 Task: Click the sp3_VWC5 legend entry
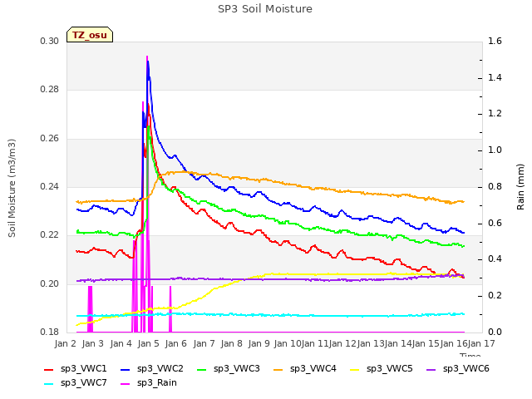pos(382,369)
